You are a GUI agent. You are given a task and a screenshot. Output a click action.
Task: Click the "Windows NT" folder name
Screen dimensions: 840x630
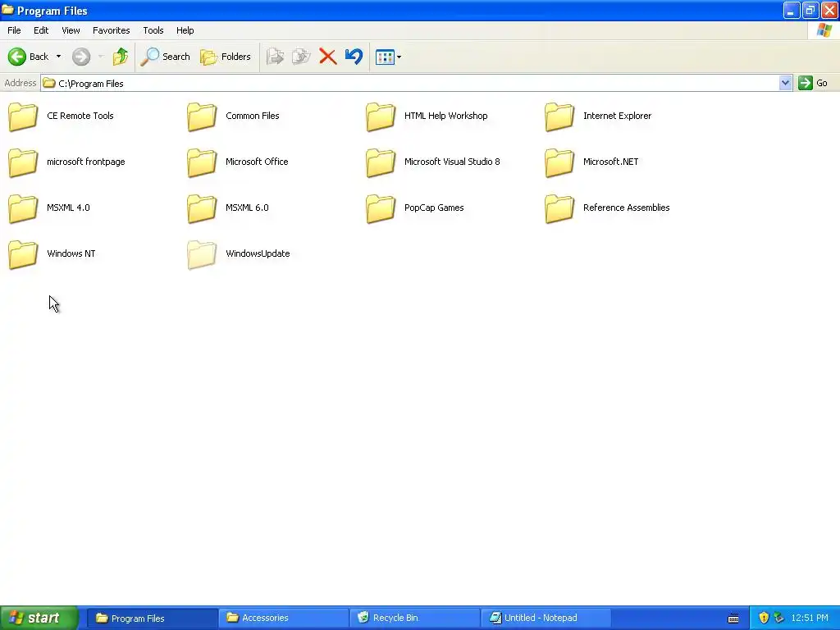71,253
